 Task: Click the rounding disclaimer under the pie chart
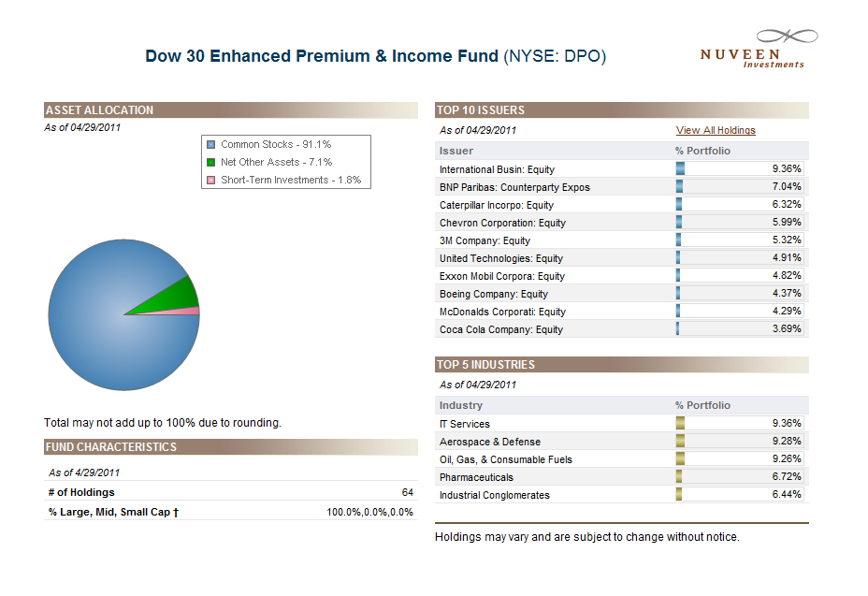163,423
